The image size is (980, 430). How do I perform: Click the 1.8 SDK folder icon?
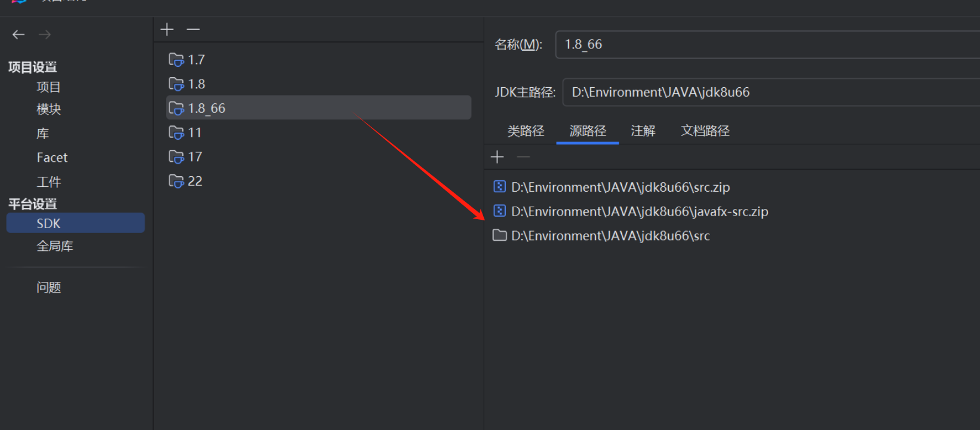[x=176, y=84]
